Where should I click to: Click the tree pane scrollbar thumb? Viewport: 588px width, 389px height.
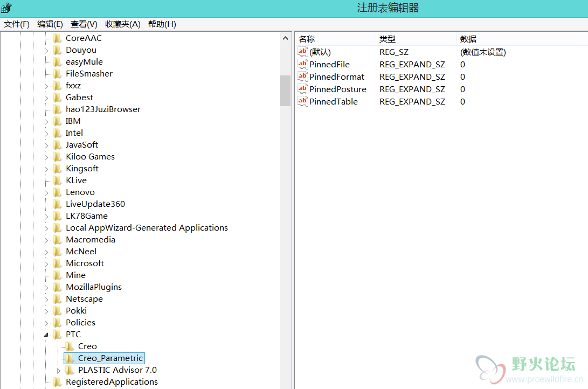pyautogui.click(x=285, y=91)
